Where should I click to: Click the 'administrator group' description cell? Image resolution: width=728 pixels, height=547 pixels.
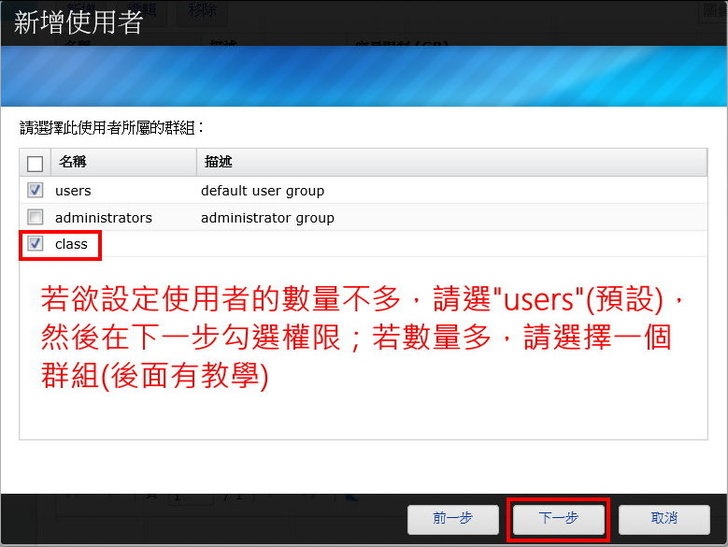pos(267,217)
